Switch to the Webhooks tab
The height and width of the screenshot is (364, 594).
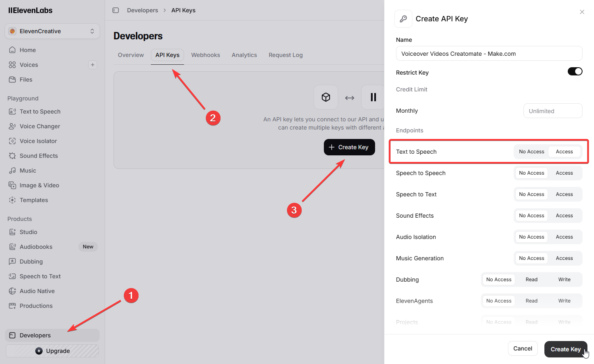205,55
